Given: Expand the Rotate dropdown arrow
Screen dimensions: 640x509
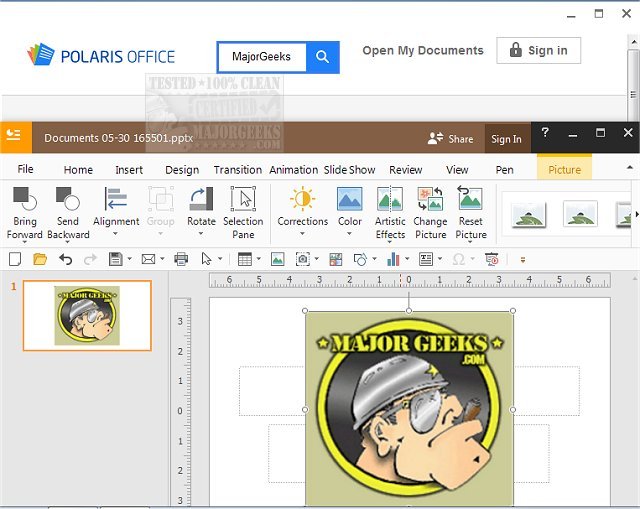Looking at the screenshot, I should [201, 234].
